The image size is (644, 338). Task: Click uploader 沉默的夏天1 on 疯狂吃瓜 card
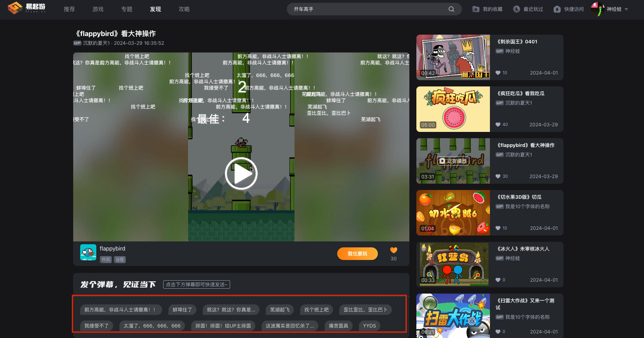(519, 103)
